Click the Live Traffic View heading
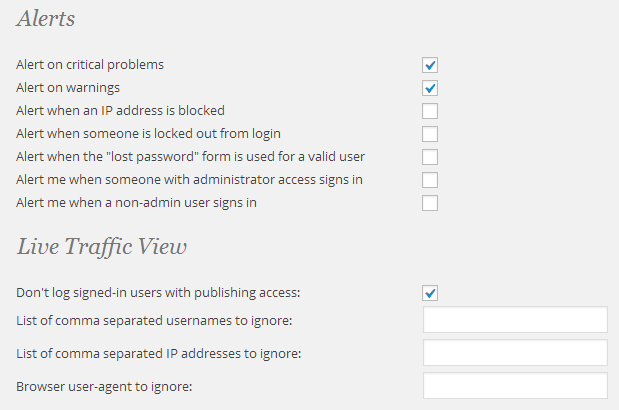 pyautogui.click(x=101, y=247)
